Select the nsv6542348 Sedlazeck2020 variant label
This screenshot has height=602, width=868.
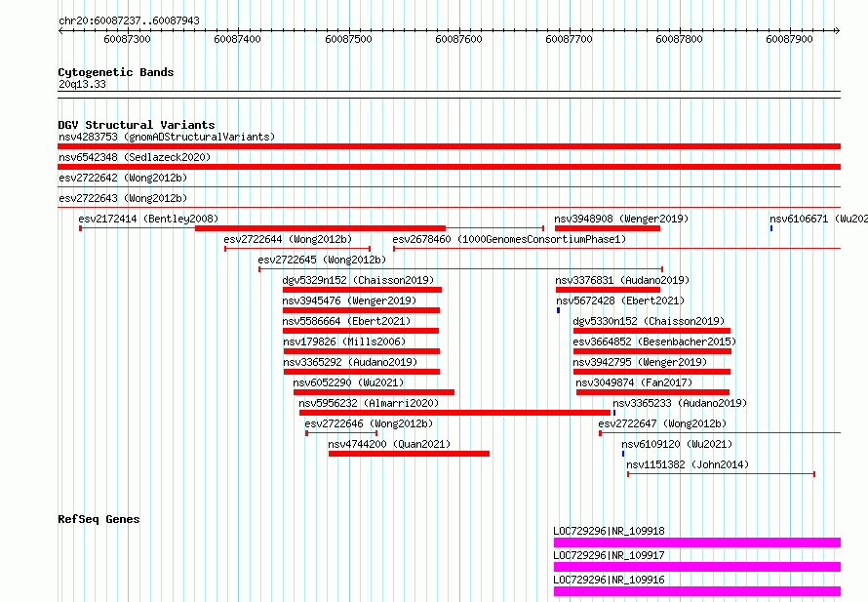point(135,157)
